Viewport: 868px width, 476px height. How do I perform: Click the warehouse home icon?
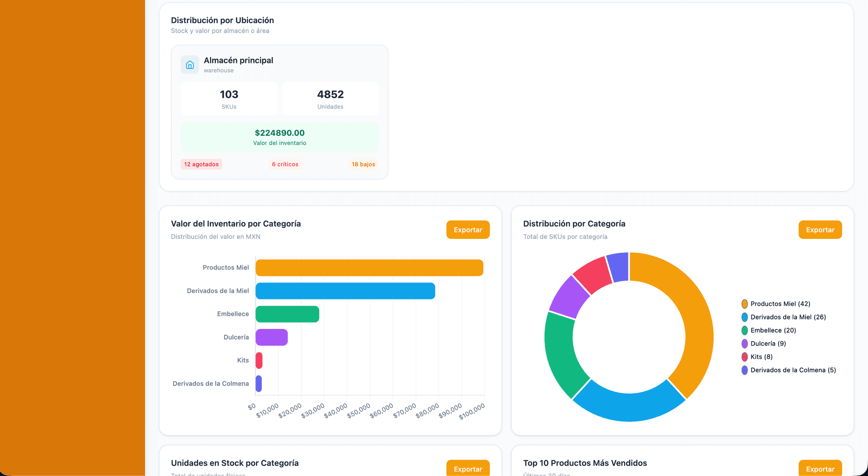click(190, 65)
